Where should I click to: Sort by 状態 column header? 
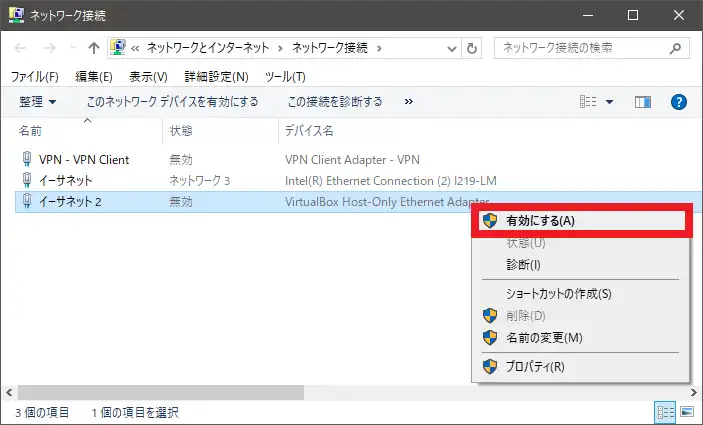(181, 131)
